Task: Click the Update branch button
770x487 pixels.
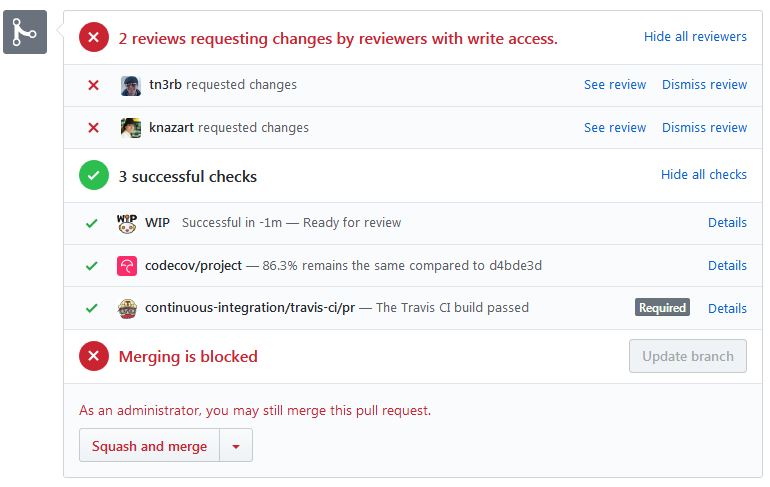Action: [x=688, y=356]
